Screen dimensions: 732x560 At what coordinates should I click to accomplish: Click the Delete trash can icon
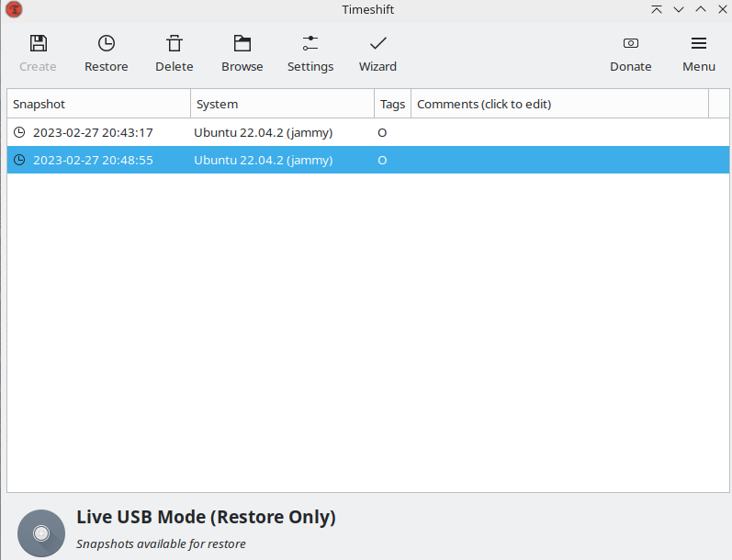[x=175, y=43]
